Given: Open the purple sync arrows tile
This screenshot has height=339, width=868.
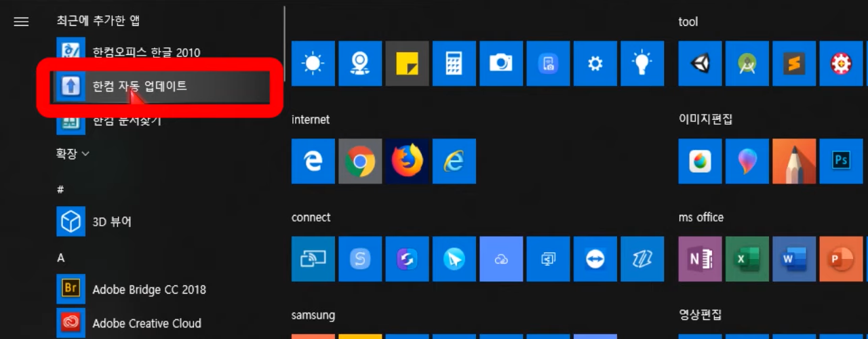Looking at the screenshot, I should tap(407, 259).
